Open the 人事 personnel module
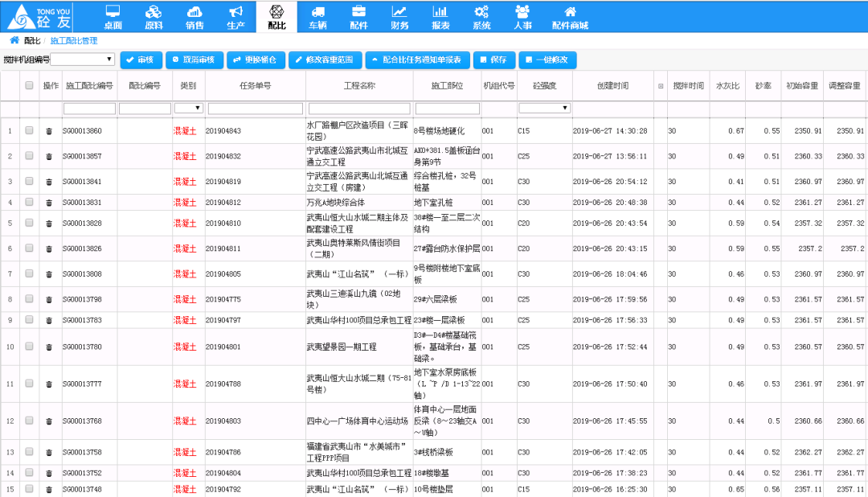 [x=522, y=17]
